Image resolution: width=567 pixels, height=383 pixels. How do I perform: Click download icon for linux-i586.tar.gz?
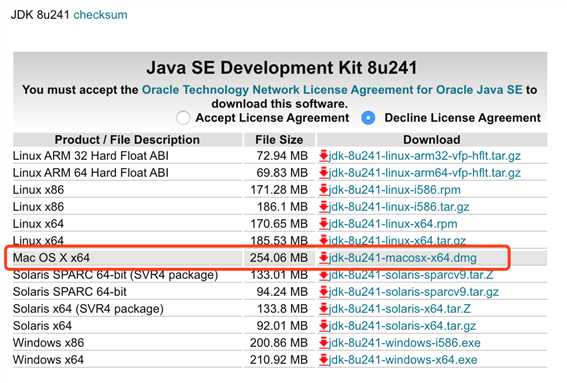pos(324,207)
